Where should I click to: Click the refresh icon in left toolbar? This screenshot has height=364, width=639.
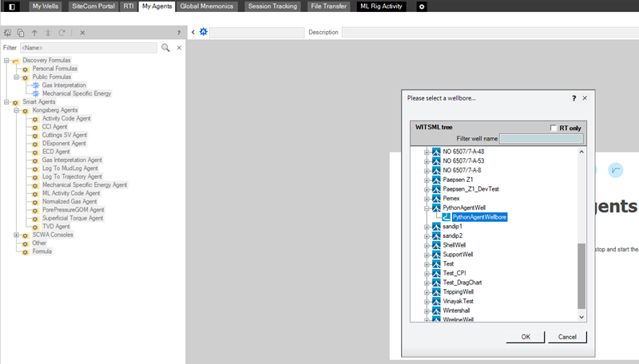tap(62, 33)
